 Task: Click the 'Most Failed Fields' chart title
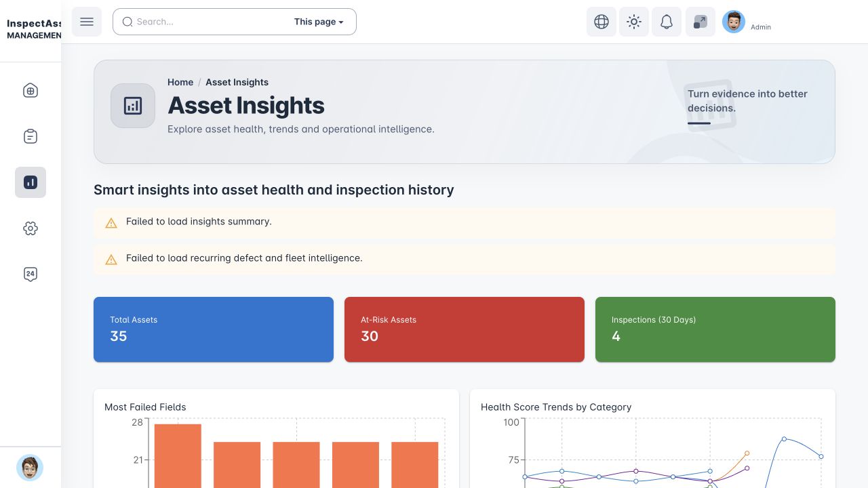(x=145, y=407)
